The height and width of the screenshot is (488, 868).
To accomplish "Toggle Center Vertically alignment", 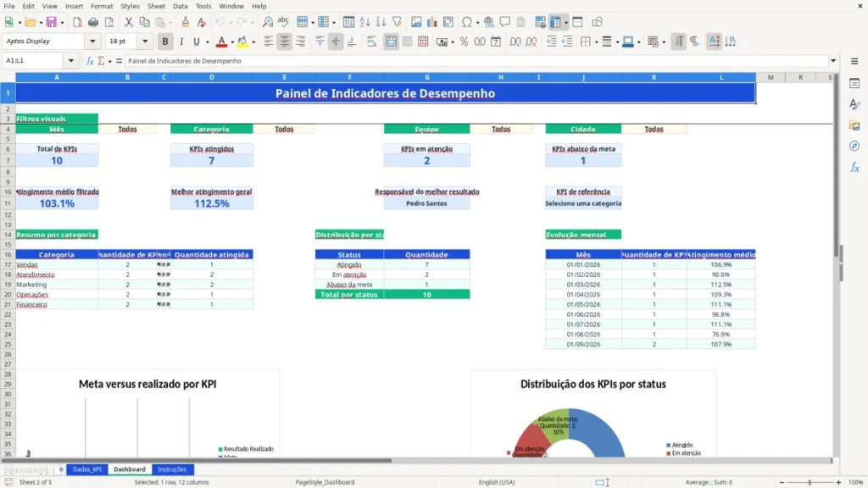I will (x=336, y=42).
